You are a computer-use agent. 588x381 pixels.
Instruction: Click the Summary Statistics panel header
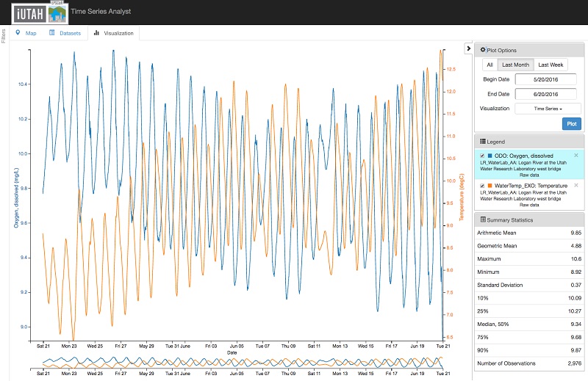[x=529, y=220]
